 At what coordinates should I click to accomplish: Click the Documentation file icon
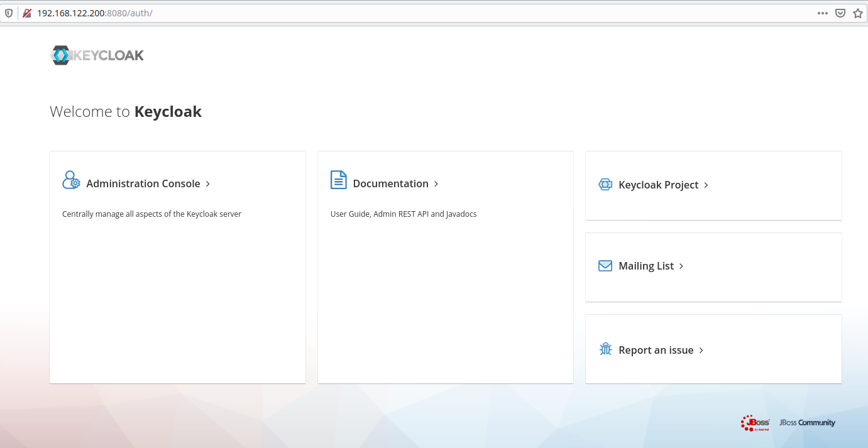point(338,180)
